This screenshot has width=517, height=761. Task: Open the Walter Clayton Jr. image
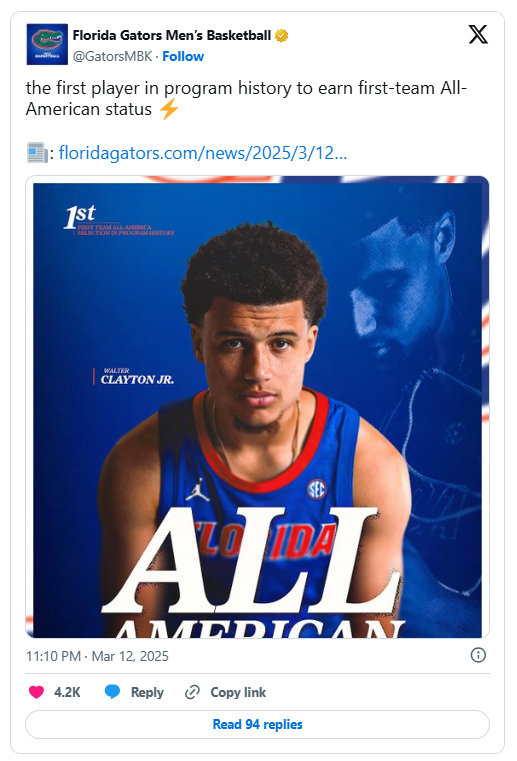[257, 407]
